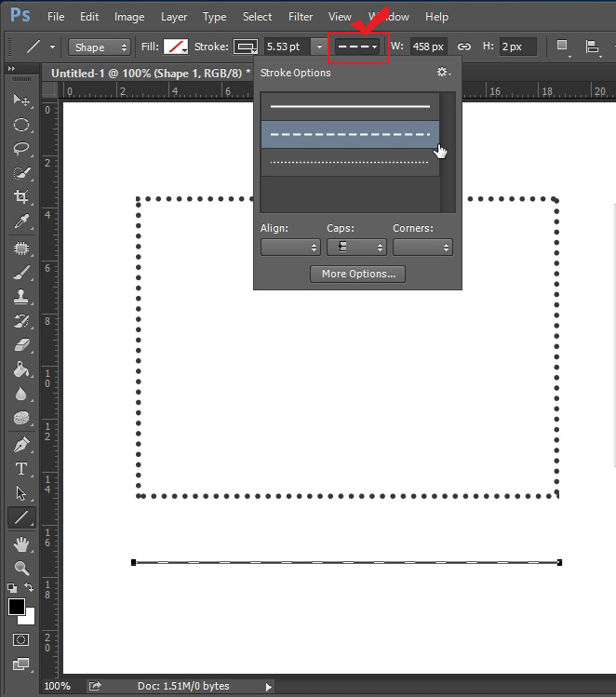Click the Stroke color swatch
The height and width of the screenshot is (697, 616).
point(246,47)
